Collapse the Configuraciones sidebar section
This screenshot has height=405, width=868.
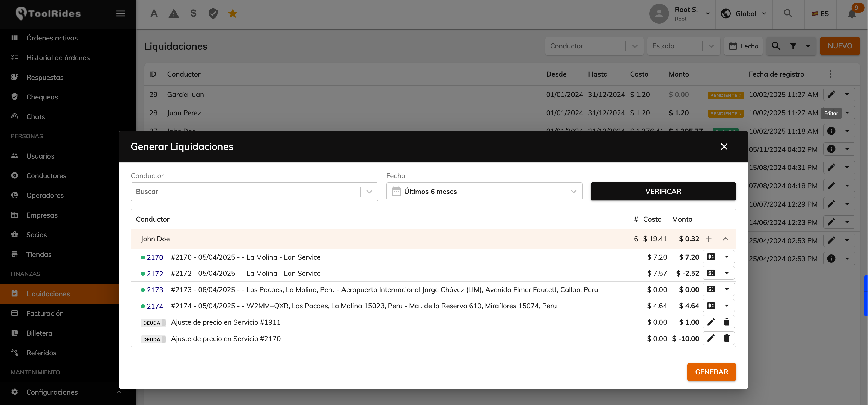pyautogui.click(x=119, y=392)
